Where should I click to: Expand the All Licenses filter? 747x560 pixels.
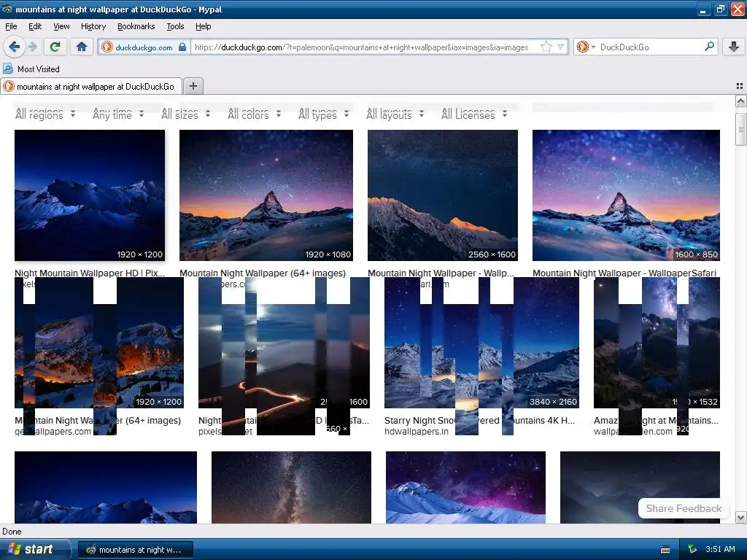[474, 114]
